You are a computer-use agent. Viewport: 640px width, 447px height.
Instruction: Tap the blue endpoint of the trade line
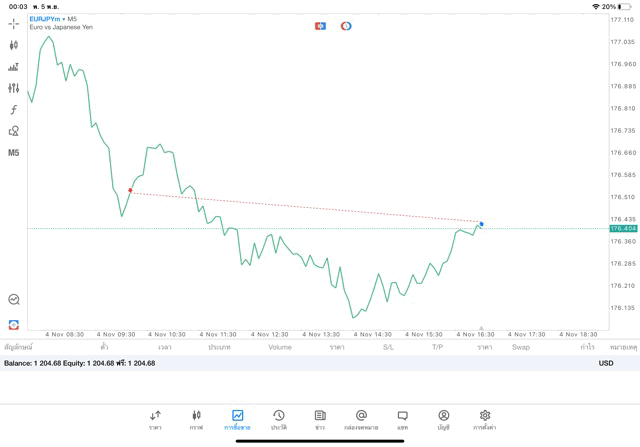pyautogui.click(x=481, y=224)
